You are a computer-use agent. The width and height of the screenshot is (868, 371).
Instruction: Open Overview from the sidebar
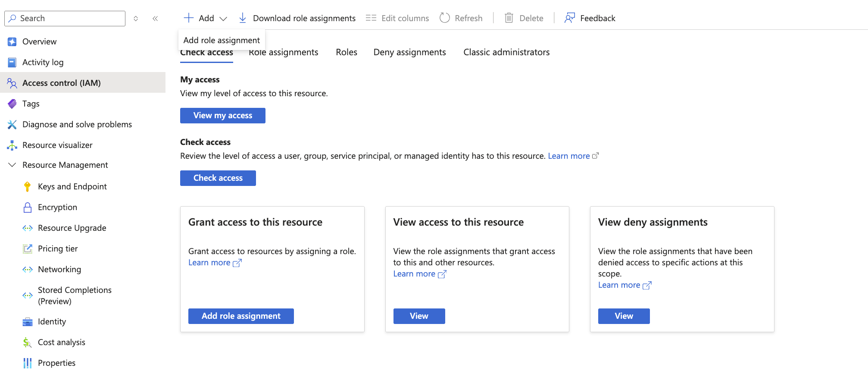pos(39,42)
